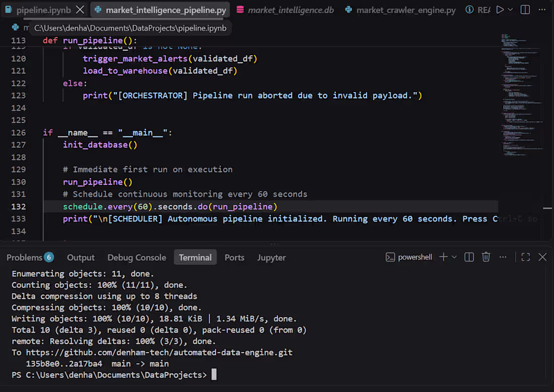The height and width of the screenshot is (392, 554).
Task: Click the if __name__ == "__main__" line
Action: pos(107,133)
